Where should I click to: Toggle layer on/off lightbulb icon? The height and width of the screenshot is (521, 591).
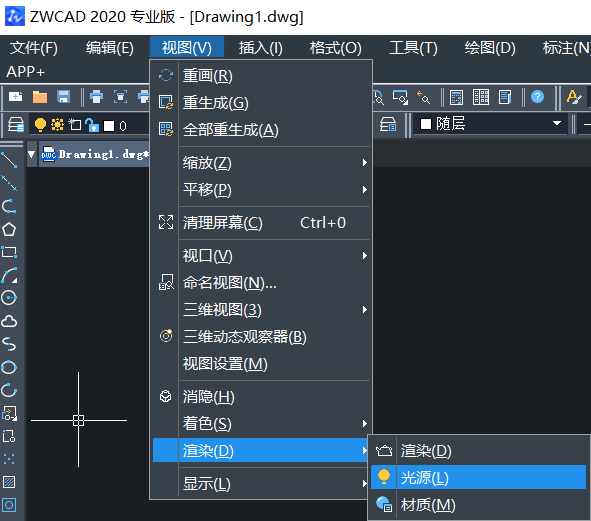[x=40, y=125]
